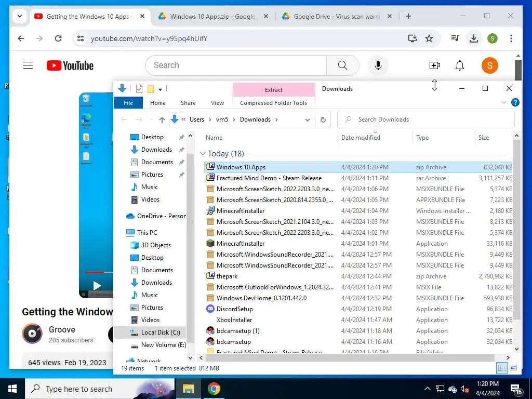The width and height of the screenshot is (532, 399).
Task: Open Chrome media controls icon
Action: pos(455,38)
